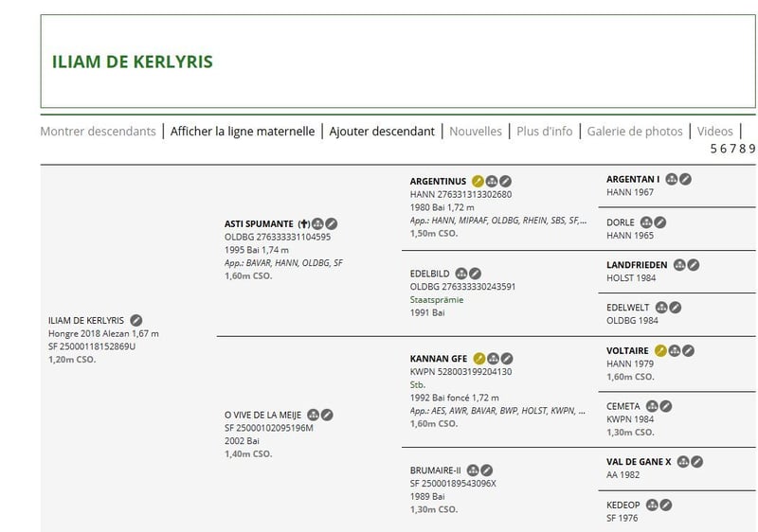Open progeny tree icon for ARGENTINUS
The image size is (758, 532).
(x=492, y=181)
